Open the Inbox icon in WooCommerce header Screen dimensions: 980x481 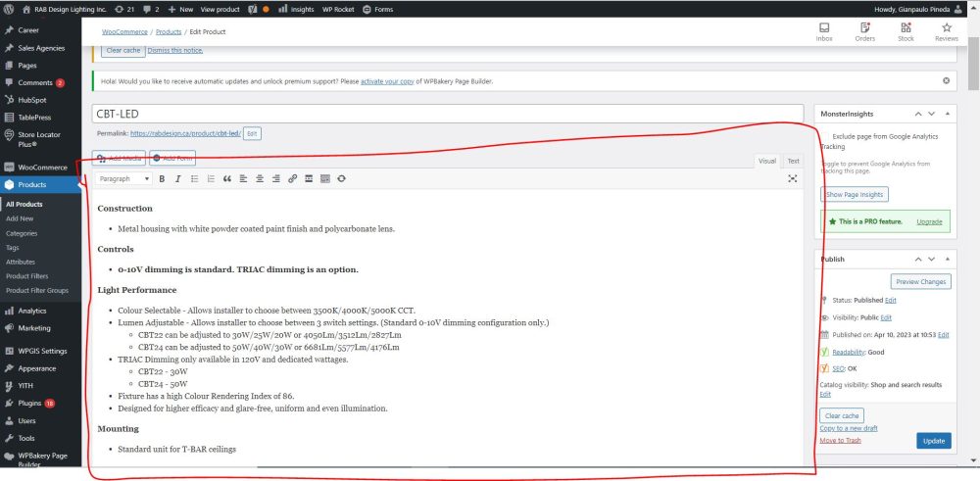click(824, 31)
